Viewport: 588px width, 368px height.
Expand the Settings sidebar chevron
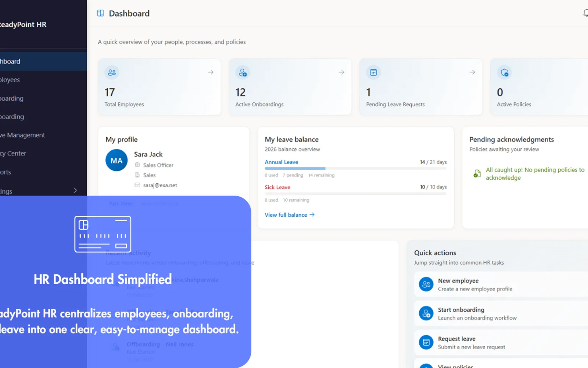(75, 190)
